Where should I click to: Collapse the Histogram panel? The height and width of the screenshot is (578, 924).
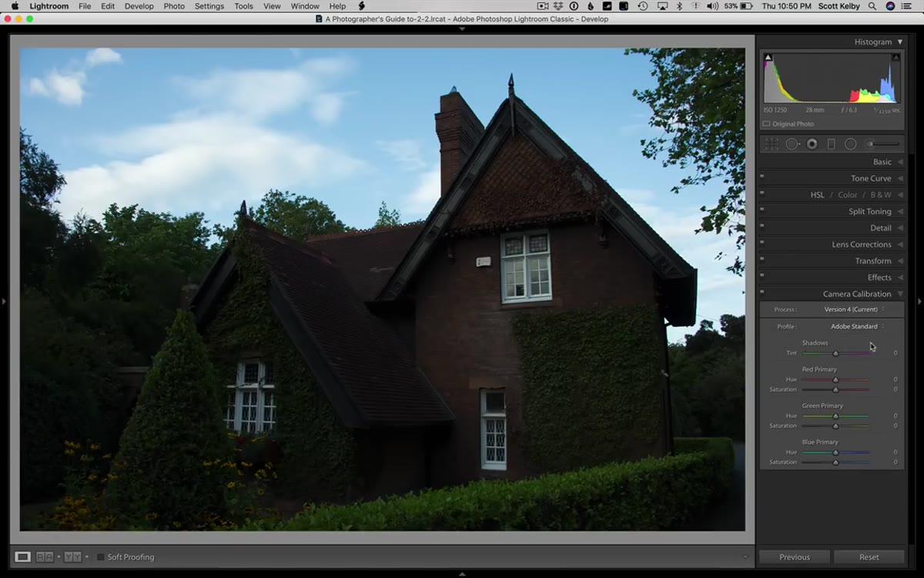click(x=899, y=42)
